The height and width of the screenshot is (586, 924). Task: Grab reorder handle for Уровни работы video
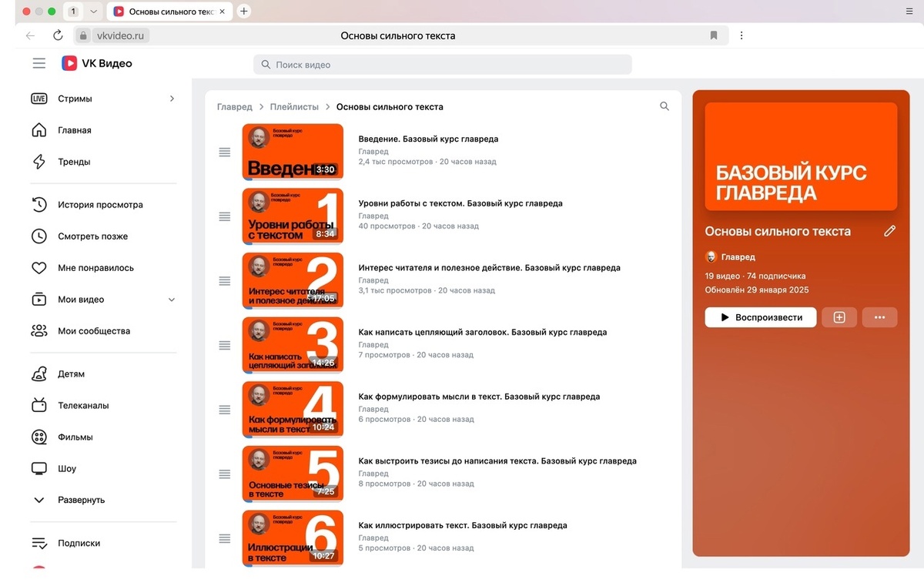(x=225, y=216)
